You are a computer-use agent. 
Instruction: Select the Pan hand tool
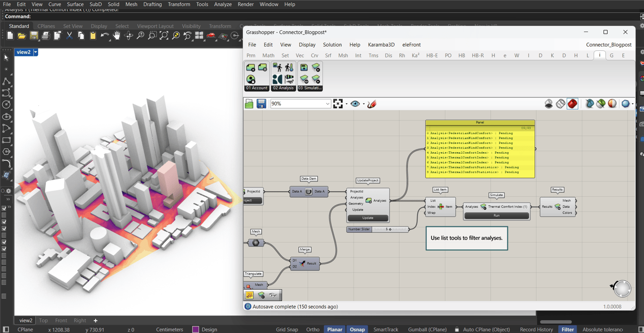click(116, 36)
